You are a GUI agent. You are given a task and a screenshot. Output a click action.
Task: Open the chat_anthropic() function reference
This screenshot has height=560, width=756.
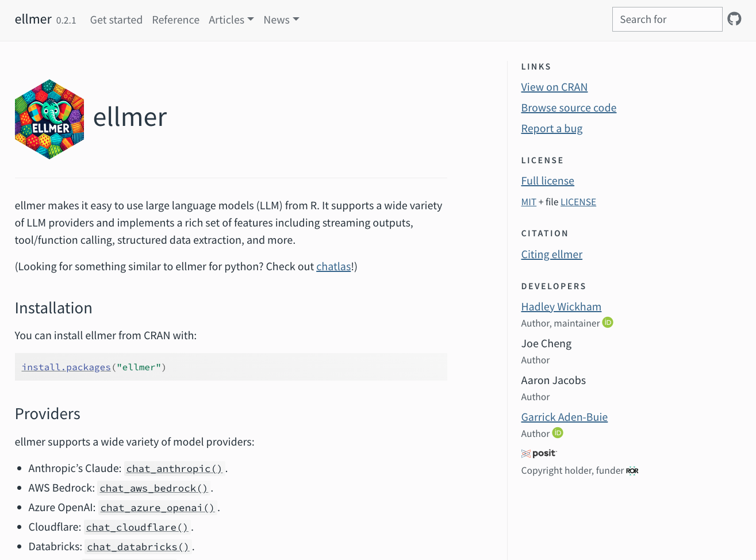click(174, 469)
